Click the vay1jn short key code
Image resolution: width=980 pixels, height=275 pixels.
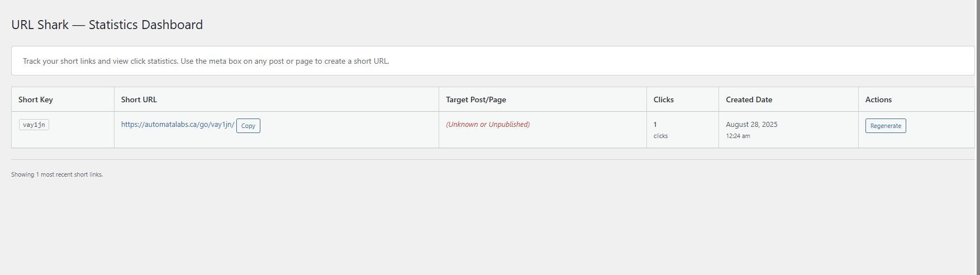tap(34, 125)
